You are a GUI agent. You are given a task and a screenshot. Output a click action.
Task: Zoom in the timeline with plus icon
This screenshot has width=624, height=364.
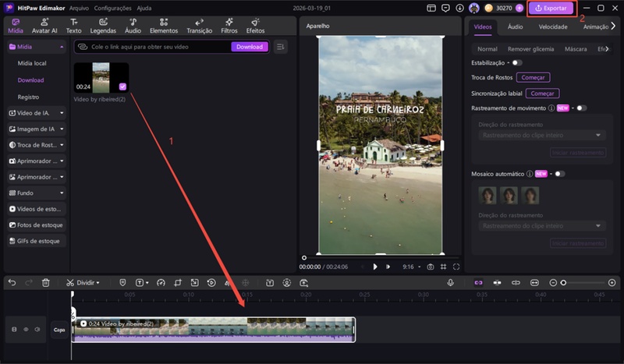pos(612,282)
